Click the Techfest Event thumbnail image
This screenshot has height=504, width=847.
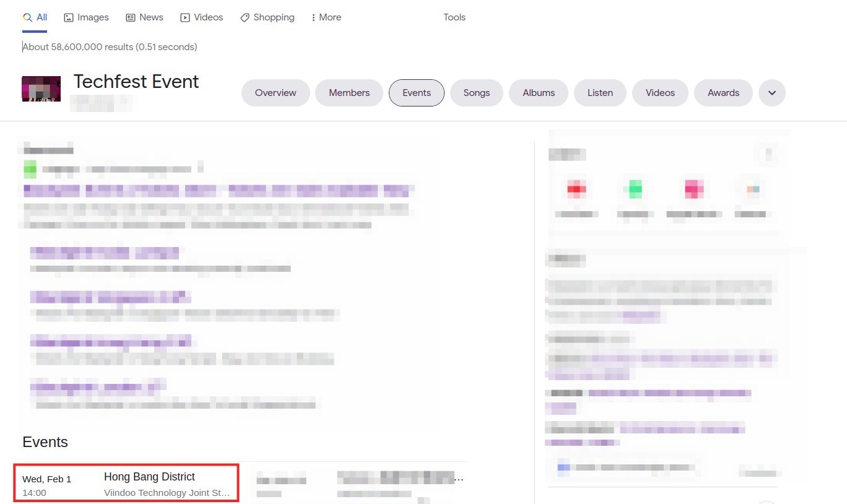coord(41,89)
